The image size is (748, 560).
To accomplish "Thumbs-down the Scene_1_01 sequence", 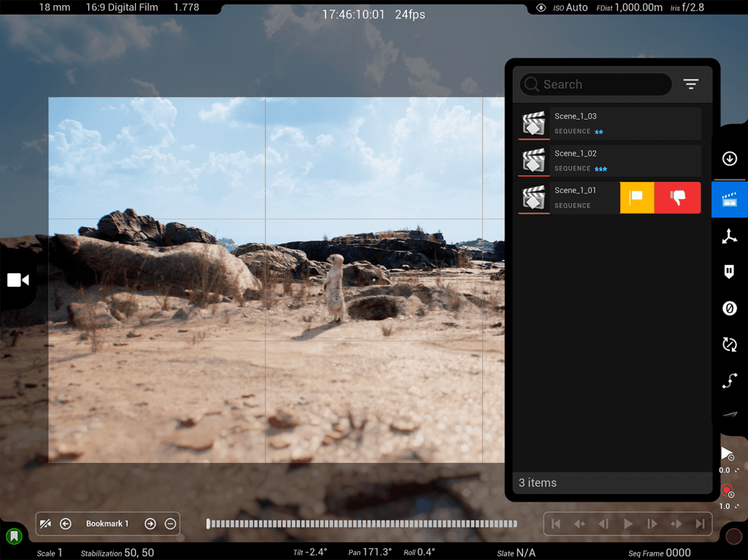I will (x=677, y=198).
